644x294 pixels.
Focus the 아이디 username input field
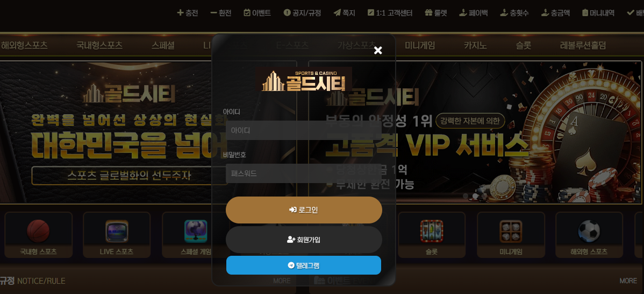click(x=304, y=130)
